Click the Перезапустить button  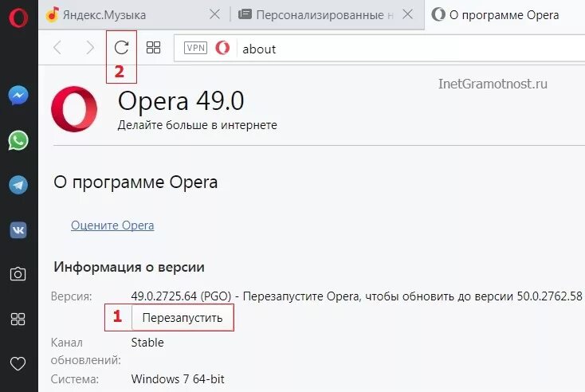coord(183,318)
